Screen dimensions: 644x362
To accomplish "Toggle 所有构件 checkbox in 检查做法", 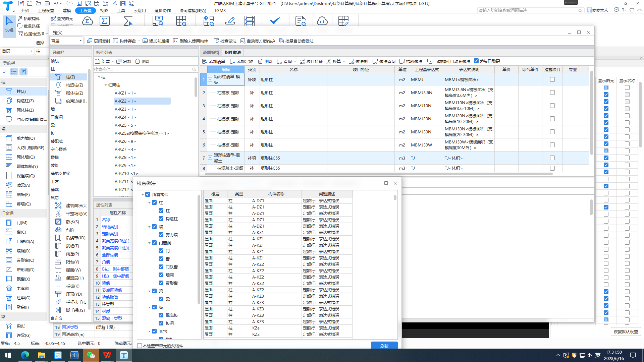I will (x=148, y=194).
